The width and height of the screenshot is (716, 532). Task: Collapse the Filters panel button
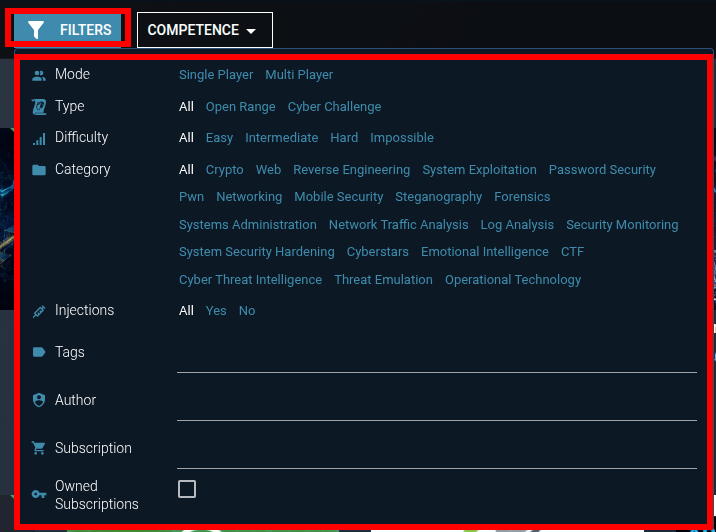pyautogui.click(x=68, y=30)
